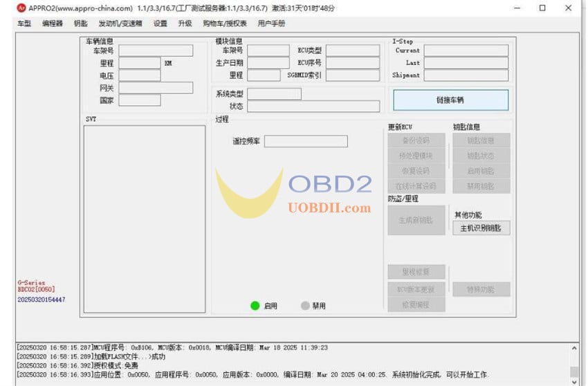Open the 编程器 menu
The image size is (588, 386).
tap(53, 24)
